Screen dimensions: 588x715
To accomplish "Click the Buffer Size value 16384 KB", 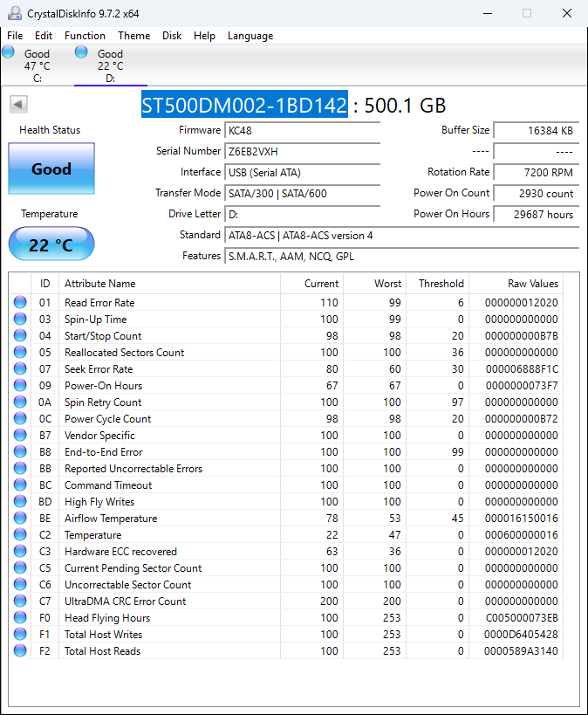I will tap(537, 130).
